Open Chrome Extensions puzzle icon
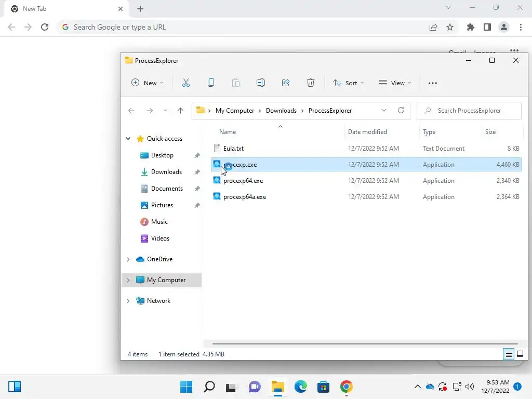The height and width of the screenshot is (399, 532). [471, 27]
